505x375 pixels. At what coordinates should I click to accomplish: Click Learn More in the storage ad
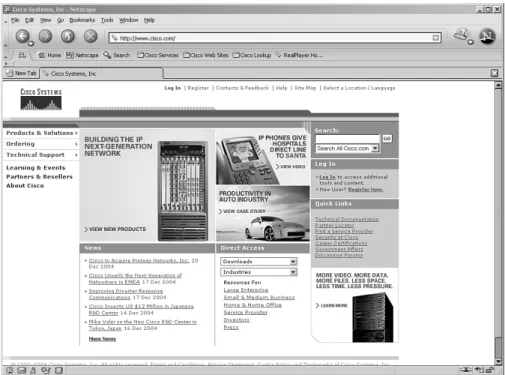pos(331,306)
